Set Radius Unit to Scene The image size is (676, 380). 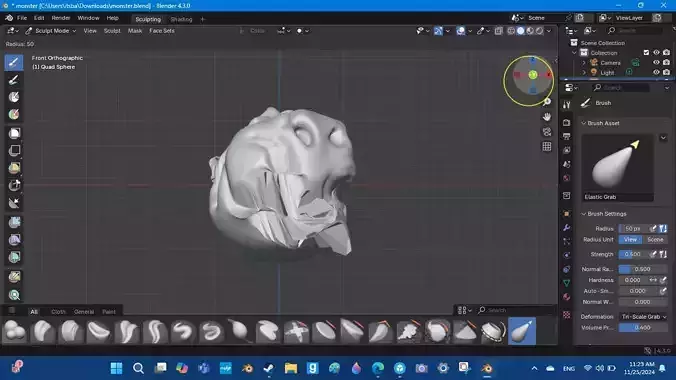pyautogui.click(x=655, y=239)
